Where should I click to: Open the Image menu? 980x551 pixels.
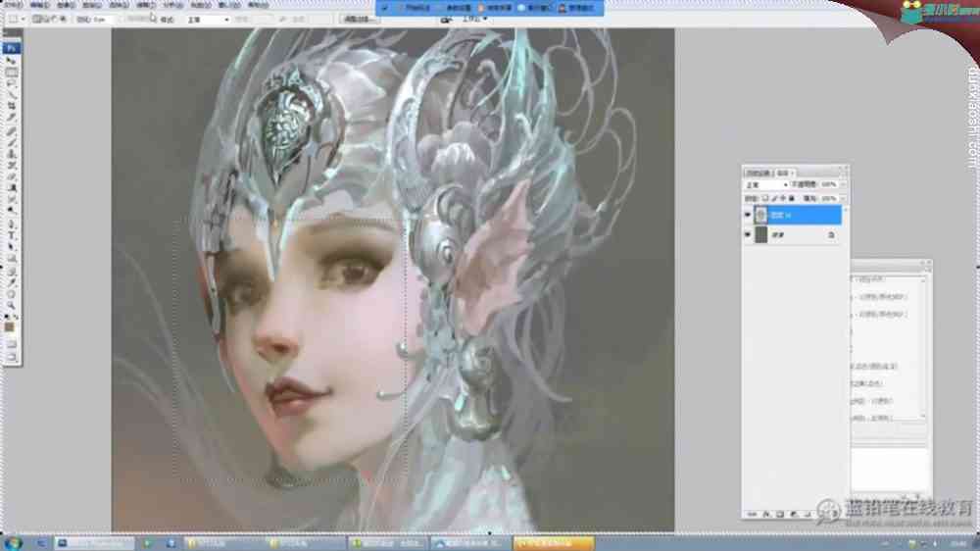pyautogui.click(x=66, y=5)
